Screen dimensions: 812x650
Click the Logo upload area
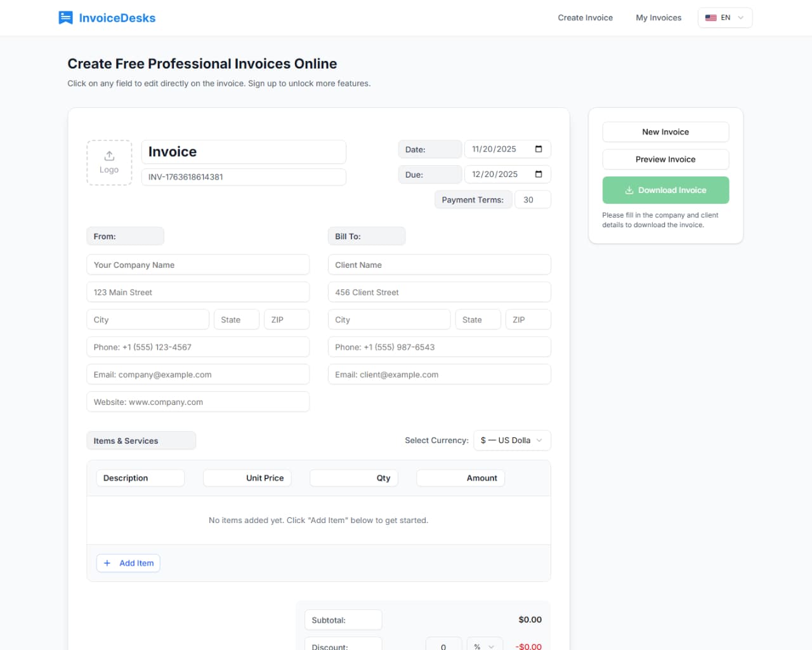[x=108, y=162]
